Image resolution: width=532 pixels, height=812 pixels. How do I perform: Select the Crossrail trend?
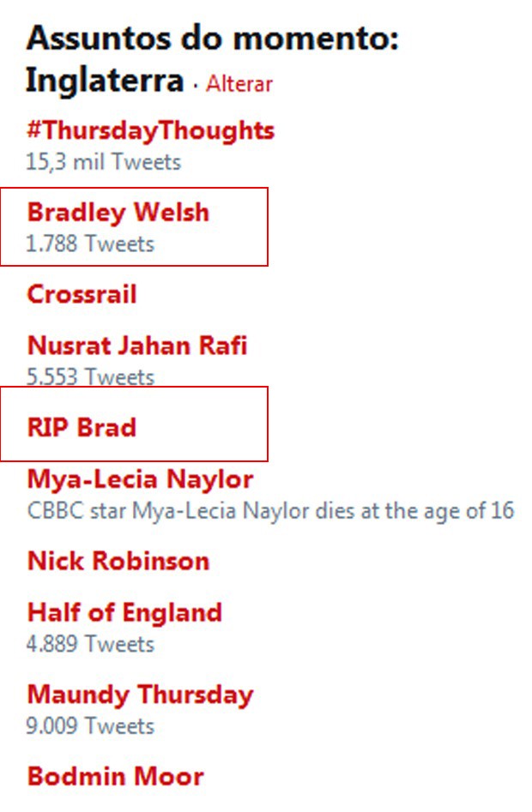coord(82,294)
